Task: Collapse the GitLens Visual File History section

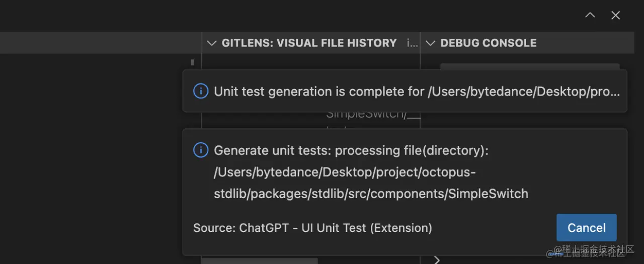Action: coord(212,43)
